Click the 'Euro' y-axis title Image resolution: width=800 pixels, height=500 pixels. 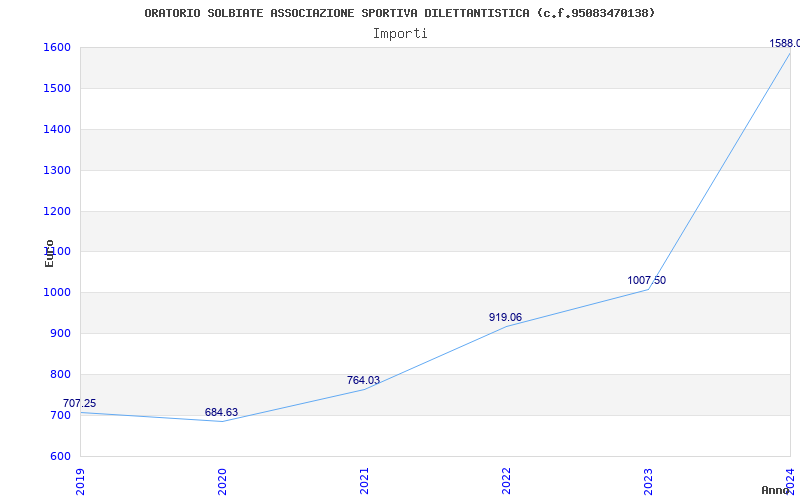(x=49, y=253)
